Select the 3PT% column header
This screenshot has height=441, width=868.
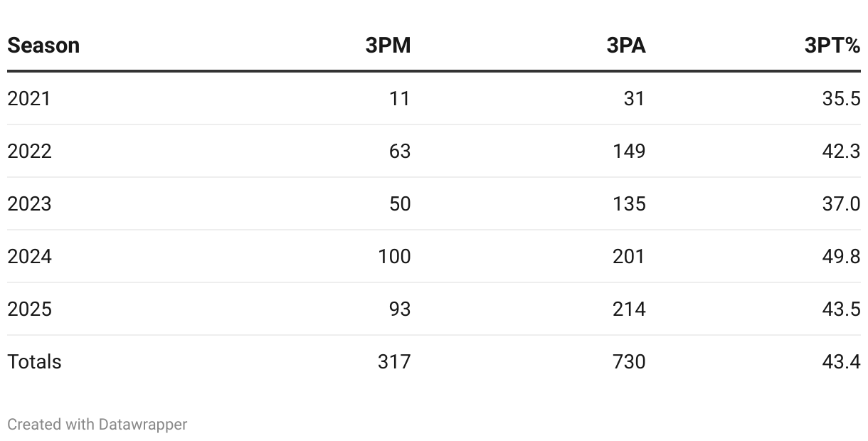point(832,46)
